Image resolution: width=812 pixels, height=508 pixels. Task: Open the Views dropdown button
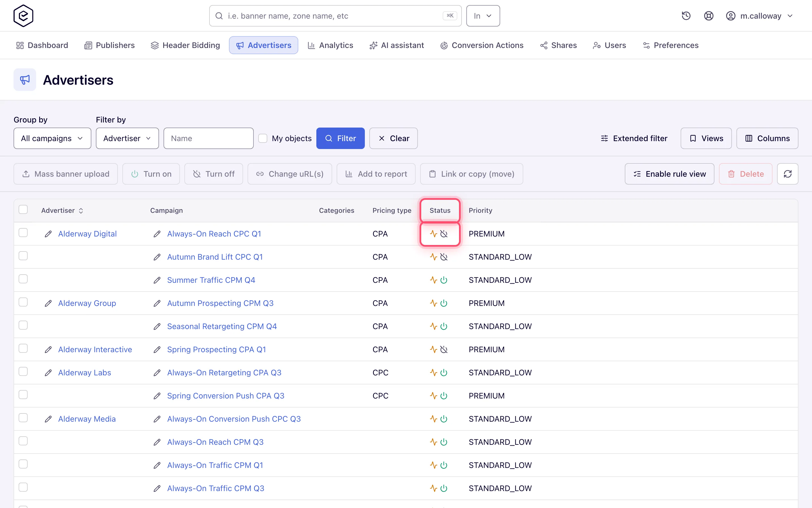(x=706, y=138)
